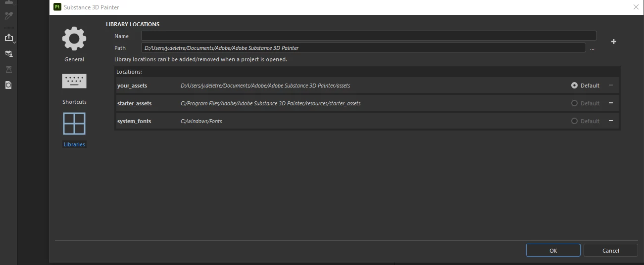Open the Shortcuts settings section
Screen dimensions: 644x265
(x=74, y=81)
